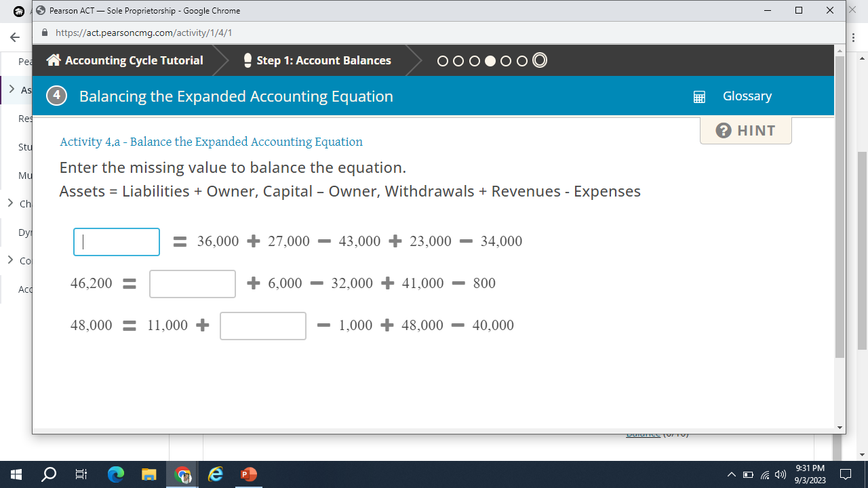868x488 pixels.
Task: Click the Assets input in first equation
Action: point(117,242)
